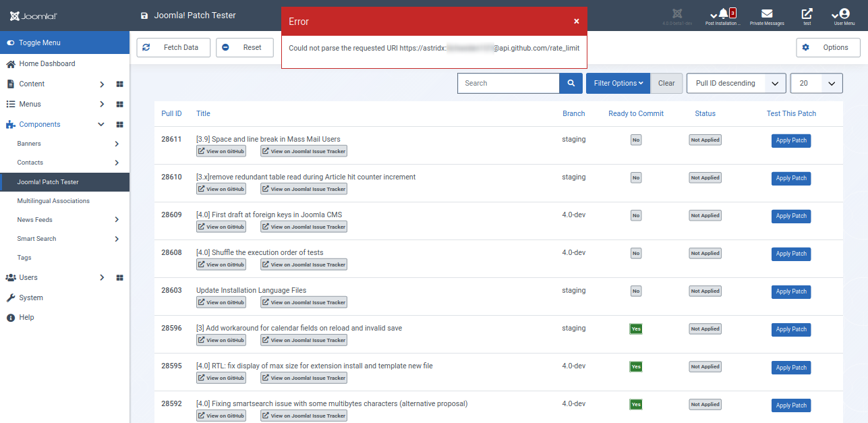Screen dimensions: 868x423
Task: Open the User Menu
Action: 844,16
